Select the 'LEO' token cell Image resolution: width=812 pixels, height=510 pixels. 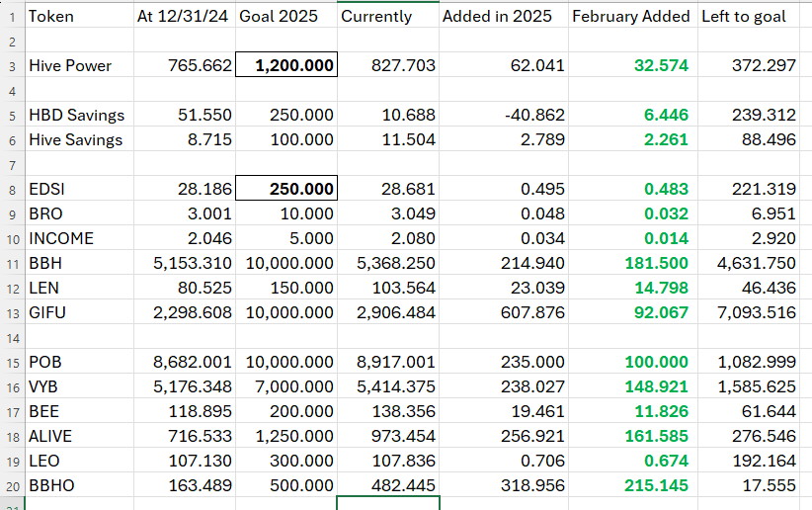click(x=79, y=461)
